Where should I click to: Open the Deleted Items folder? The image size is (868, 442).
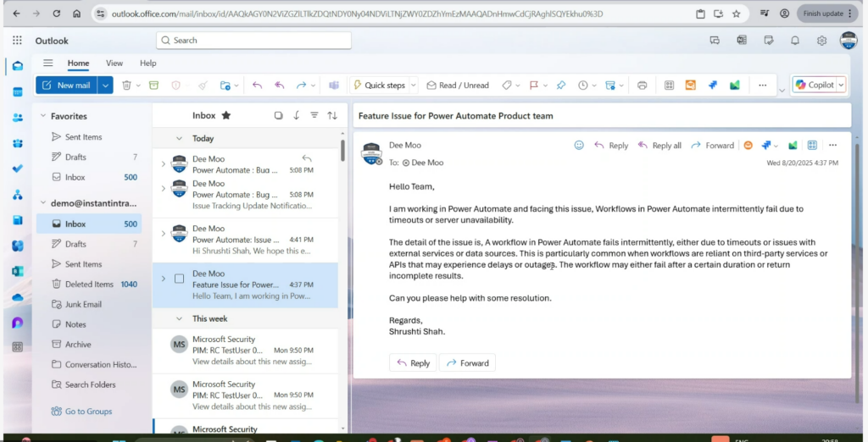pyautogui.click(x=89, y=284)
